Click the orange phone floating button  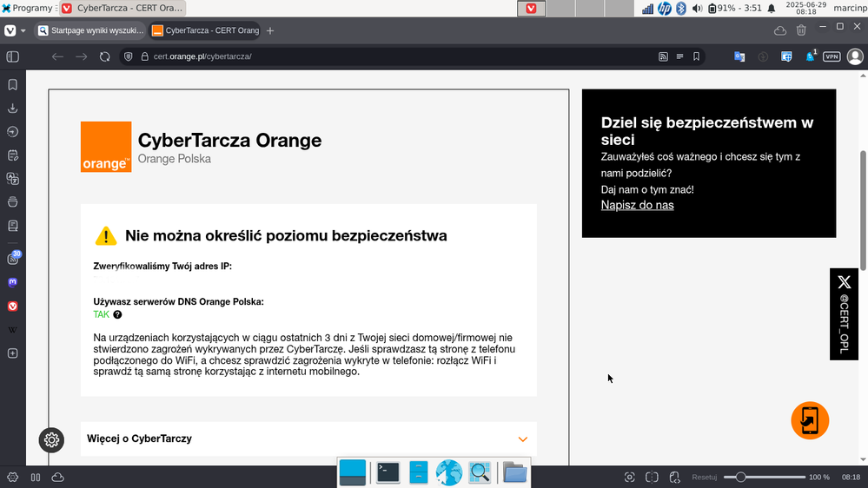[810, 420]
